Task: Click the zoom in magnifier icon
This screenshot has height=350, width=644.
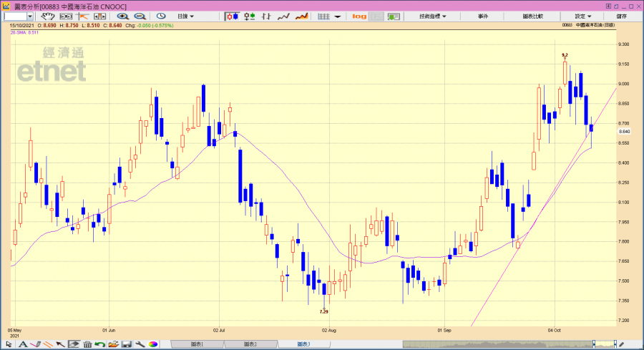Action: tap(122, 16)
